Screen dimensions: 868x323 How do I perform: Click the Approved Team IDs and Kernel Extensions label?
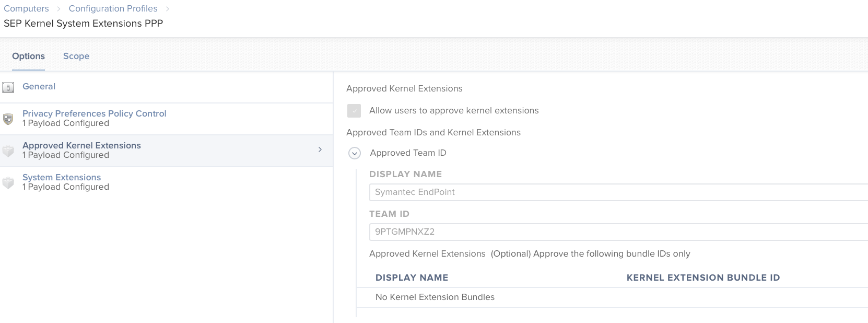(x=433, y=132)
